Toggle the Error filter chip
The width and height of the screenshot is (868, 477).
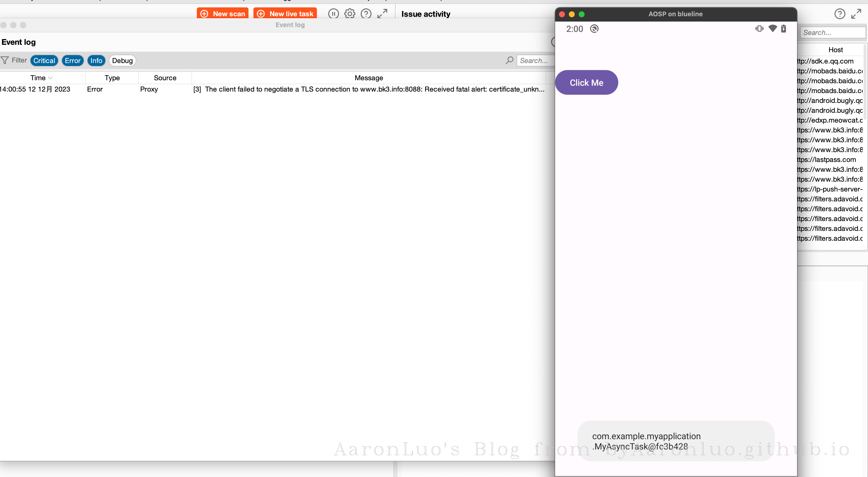(72, 61)
